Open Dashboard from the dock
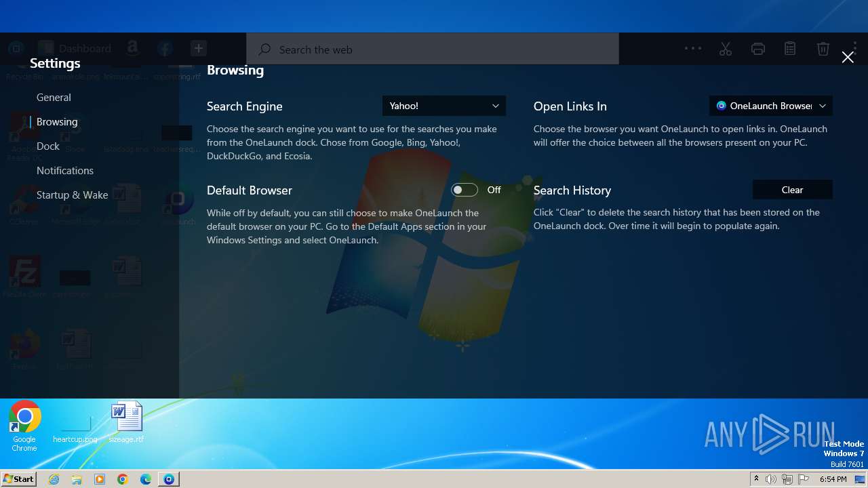Viewport: 868px width, 488px height. point(75,48)
